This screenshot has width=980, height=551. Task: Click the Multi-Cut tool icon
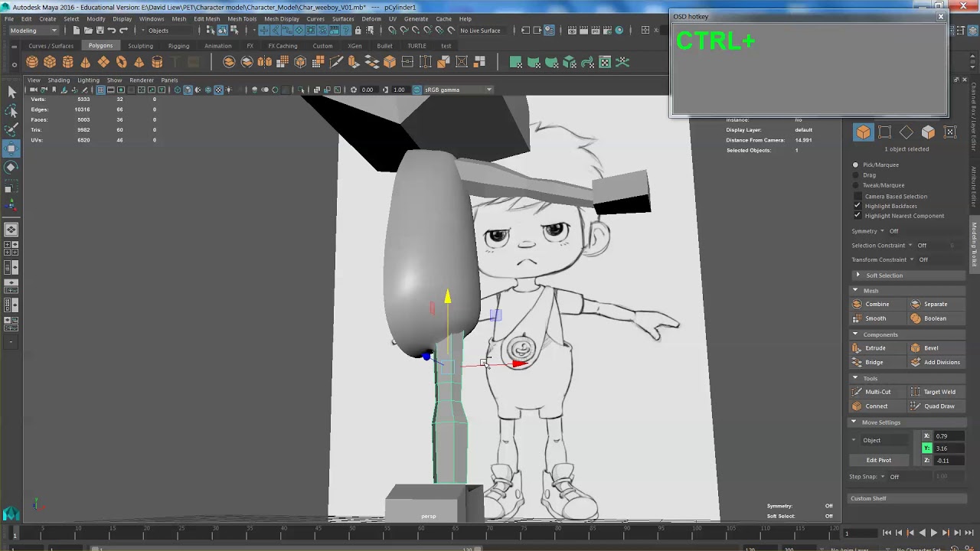click(x=857, y=392)
